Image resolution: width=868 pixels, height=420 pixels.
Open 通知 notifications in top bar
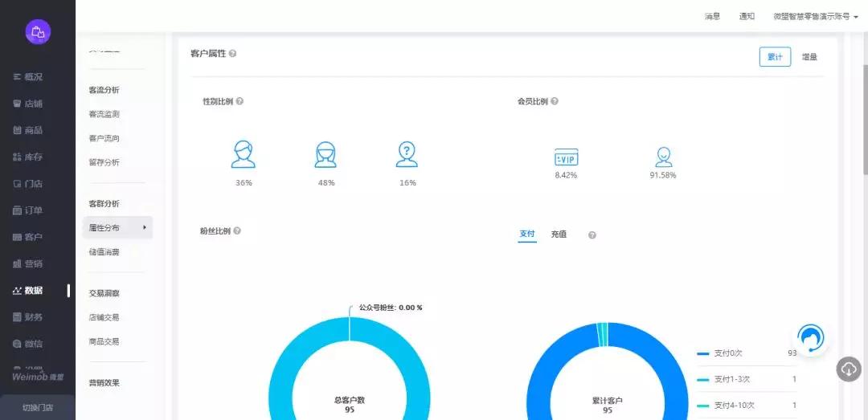[x=747, y=17]
